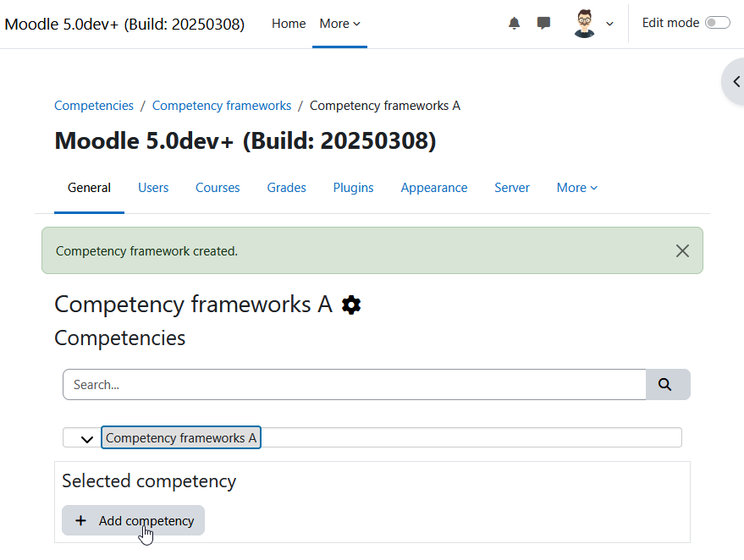
Task: Click the user avatar picture
Action: (584, 23)
